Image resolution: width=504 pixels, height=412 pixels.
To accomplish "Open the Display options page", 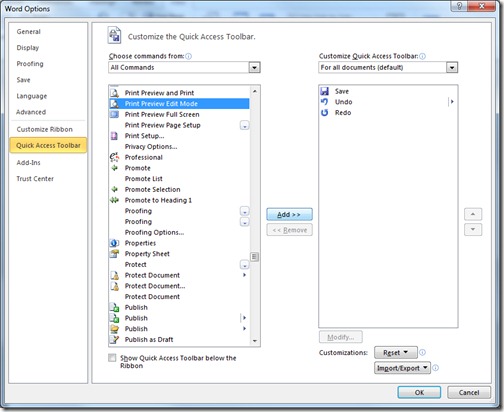I will tap(28, 48).
